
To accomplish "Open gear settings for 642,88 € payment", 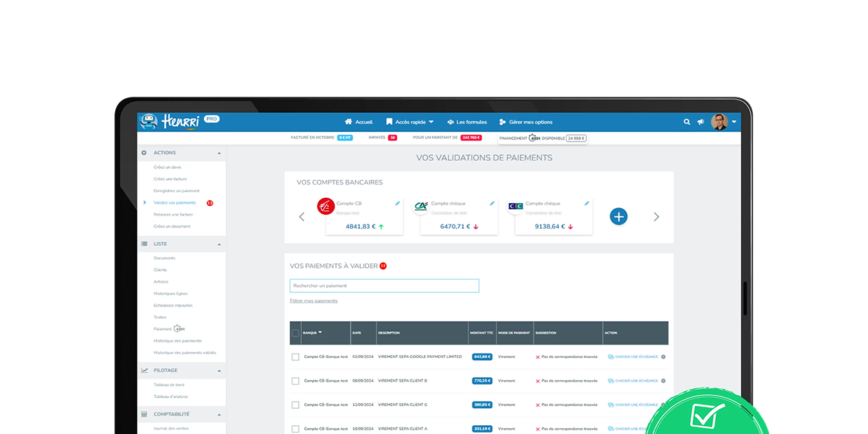I will pyautogui.click(x=663, y=357).
